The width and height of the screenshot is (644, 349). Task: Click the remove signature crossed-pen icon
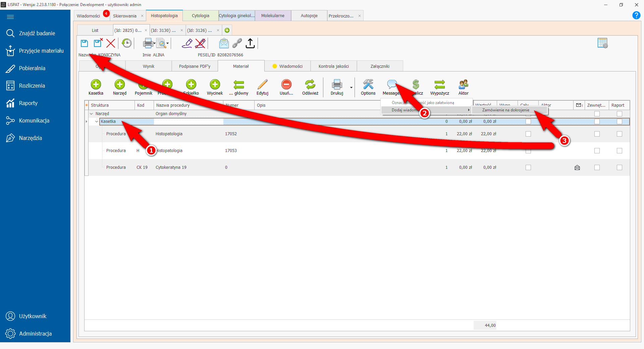(x=200, y=43)
